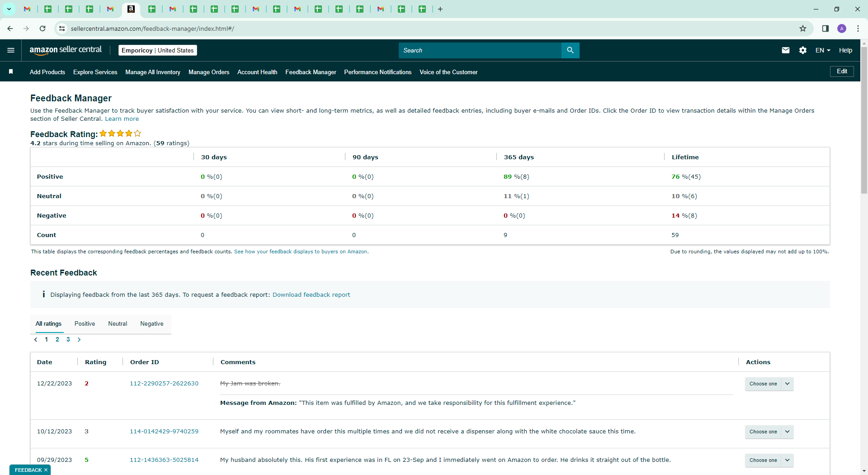Open Voice of the Customer
The height and width of the screenshot is (475, 868).
(x=448, y=72)
